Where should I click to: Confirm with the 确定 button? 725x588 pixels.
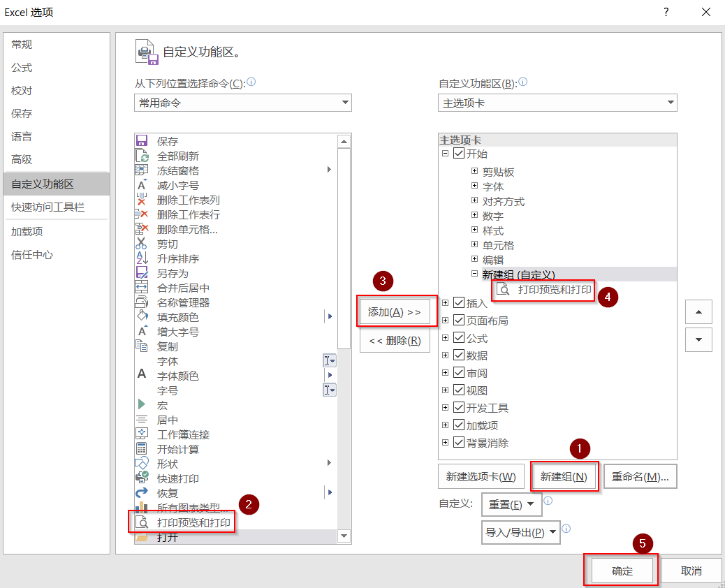click(x=622, y=571)
